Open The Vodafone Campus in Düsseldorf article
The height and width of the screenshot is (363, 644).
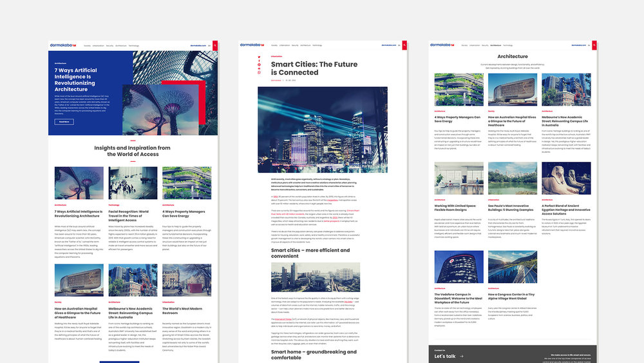(459, 299)
